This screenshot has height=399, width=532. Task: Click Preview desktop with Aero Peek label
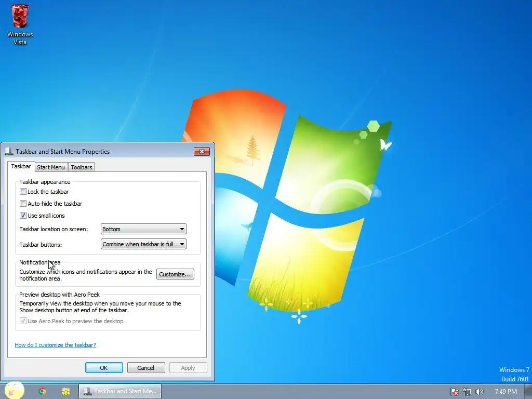(59, 295)
